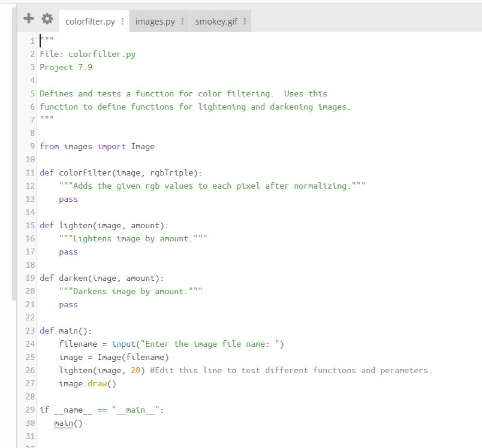
Task: Click the 'function to define functions' comment line
Action: click(195, 107)
